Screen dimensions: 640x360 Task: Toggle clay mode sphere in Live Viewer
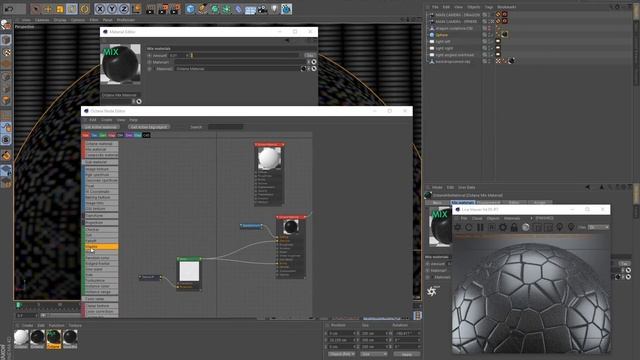526,227
